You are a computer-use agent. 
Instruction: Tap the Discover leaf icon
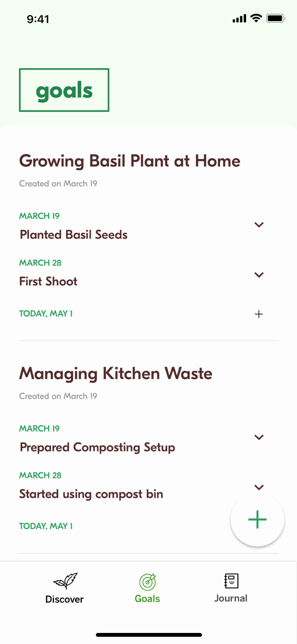65,581
